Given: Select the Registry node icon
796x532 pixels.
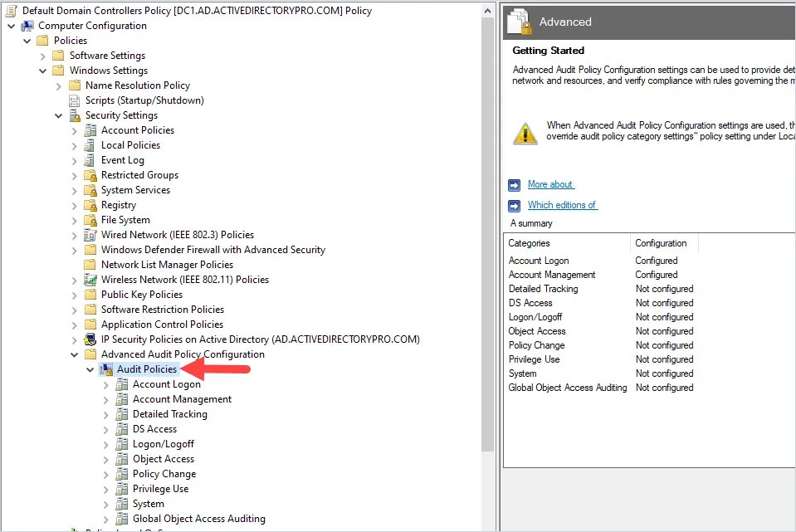Looking at the screenshot, I should 89,204.
